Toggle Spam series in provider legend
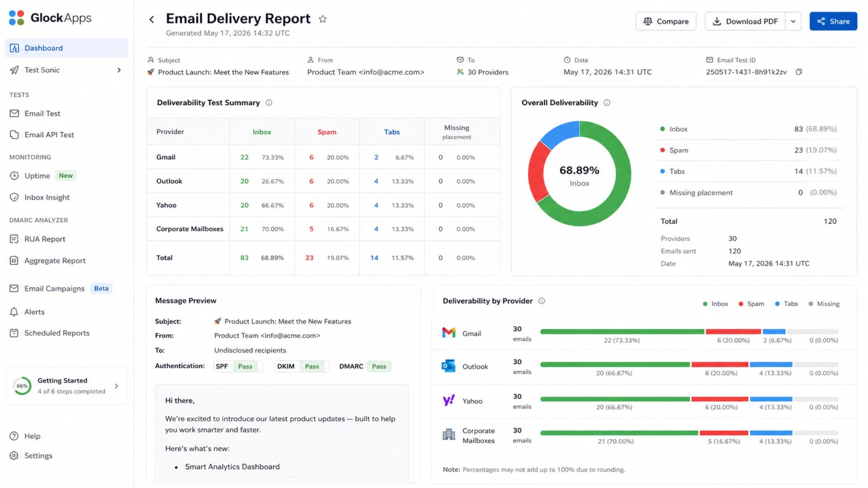Image resolution: width=868 pixels, height=488 pixels. point(751,304)
